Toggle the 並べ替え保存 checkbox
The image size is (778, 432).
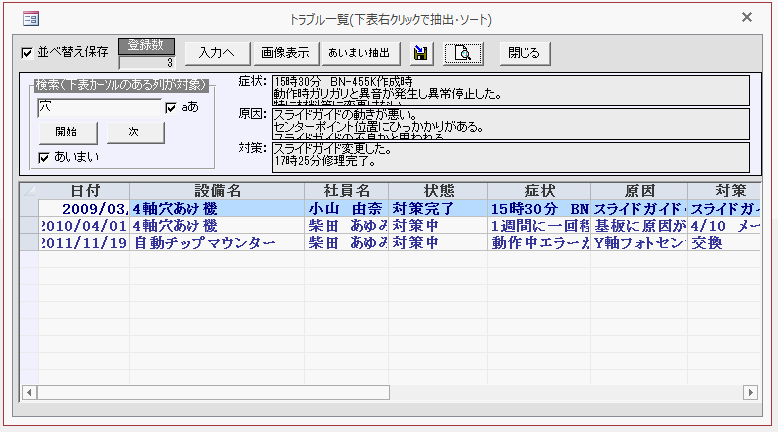click(27, 53)
